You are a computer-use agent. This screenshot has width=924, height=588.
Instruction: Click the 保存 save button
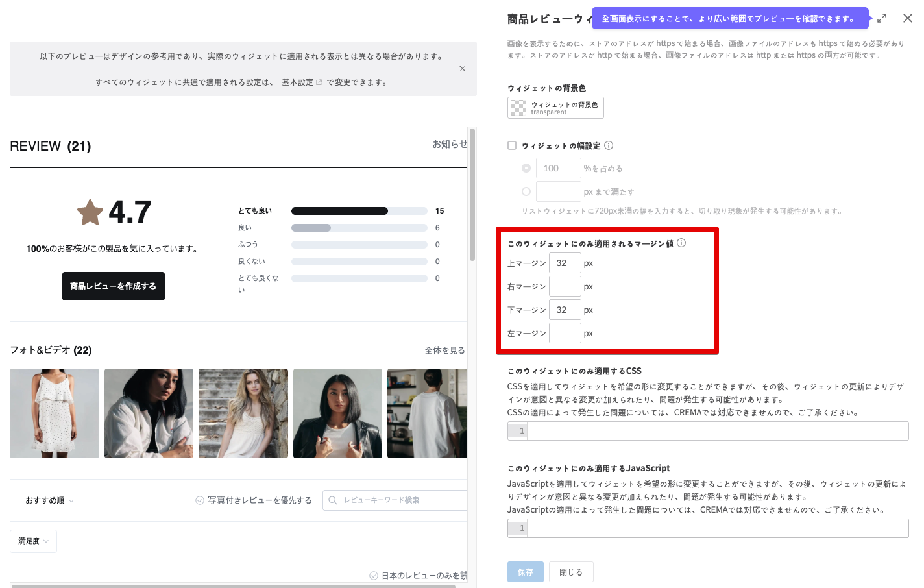click(x=525, y=572)
